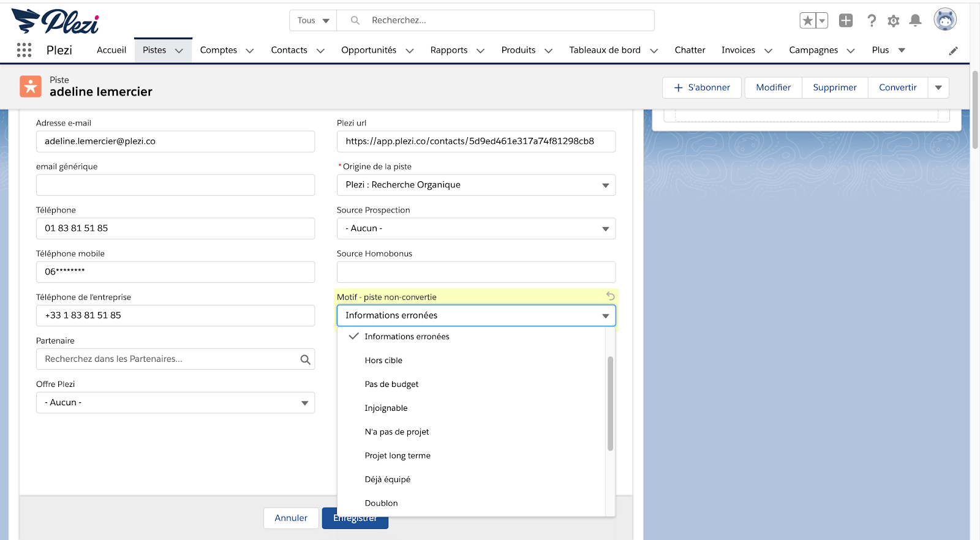Click the Convertir button
The width and height of the screenshot is (980, 540).
coord(898,88)
